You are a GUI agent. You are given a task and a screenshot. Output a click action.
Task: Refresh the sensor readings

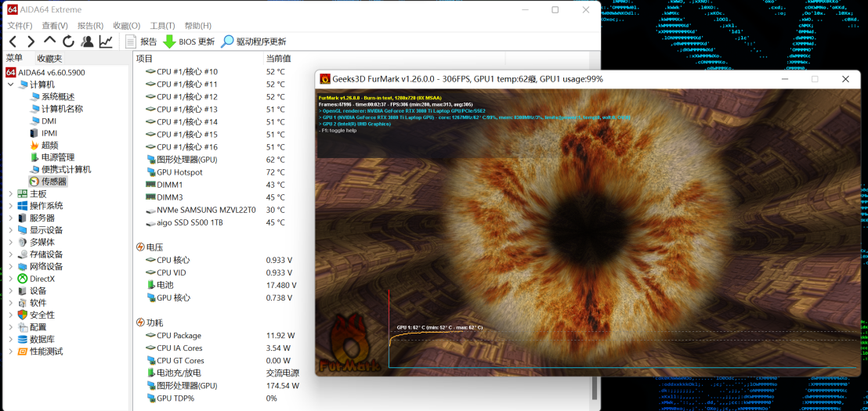click(x=68, y=41)
